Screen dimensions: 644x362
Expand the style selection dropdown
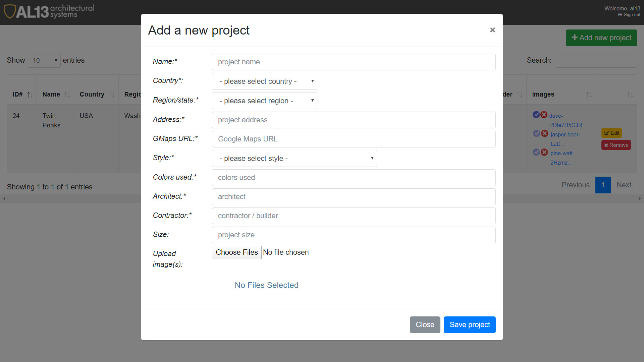(294, 159)
